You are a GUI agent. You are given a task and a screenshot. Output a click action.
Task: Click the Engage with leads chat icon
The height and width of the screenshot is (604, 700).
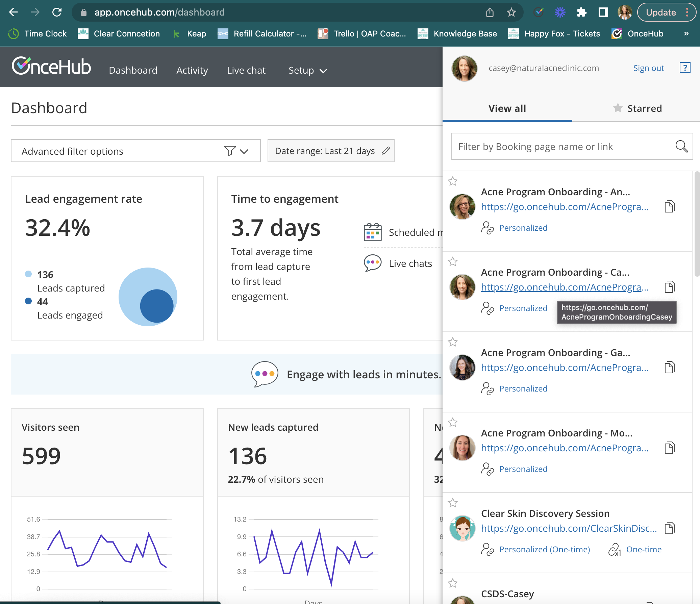pyautogui.click(x=265, y=374)
